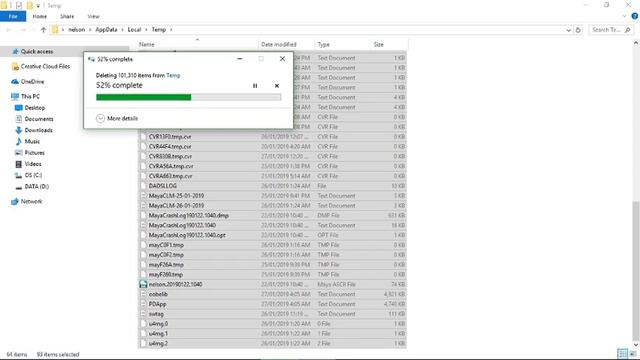Switch to large icons view in status bar
The image size is (640, 360).
(633, 354)
